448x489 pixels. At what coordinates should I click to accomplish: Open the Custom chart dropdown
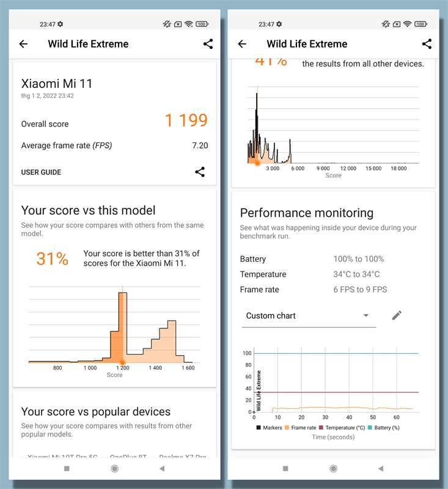(309, 316)
